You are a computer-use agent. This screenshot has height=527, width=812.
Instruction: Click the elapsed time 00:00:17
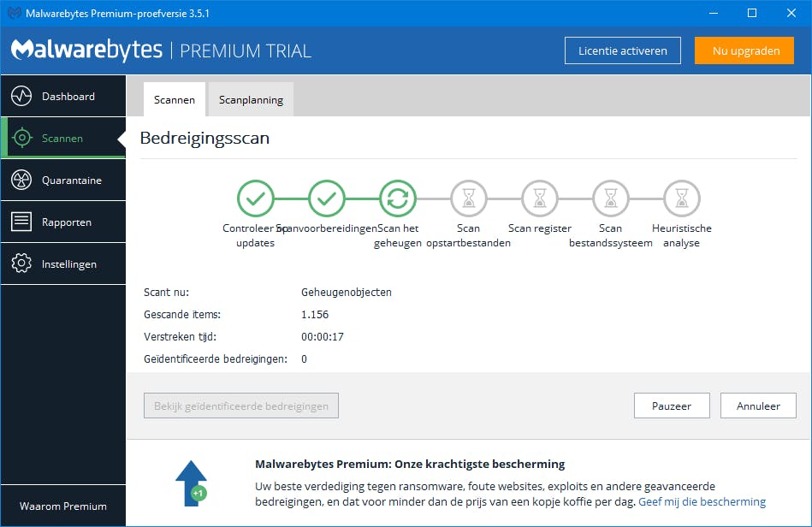(323, 337)
